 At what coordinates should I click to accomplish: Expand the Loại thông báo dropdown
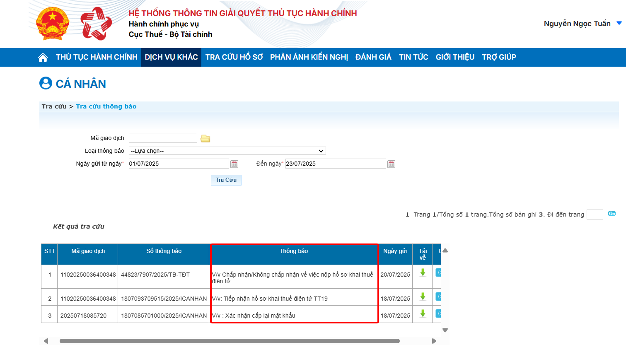click(227, 151)
